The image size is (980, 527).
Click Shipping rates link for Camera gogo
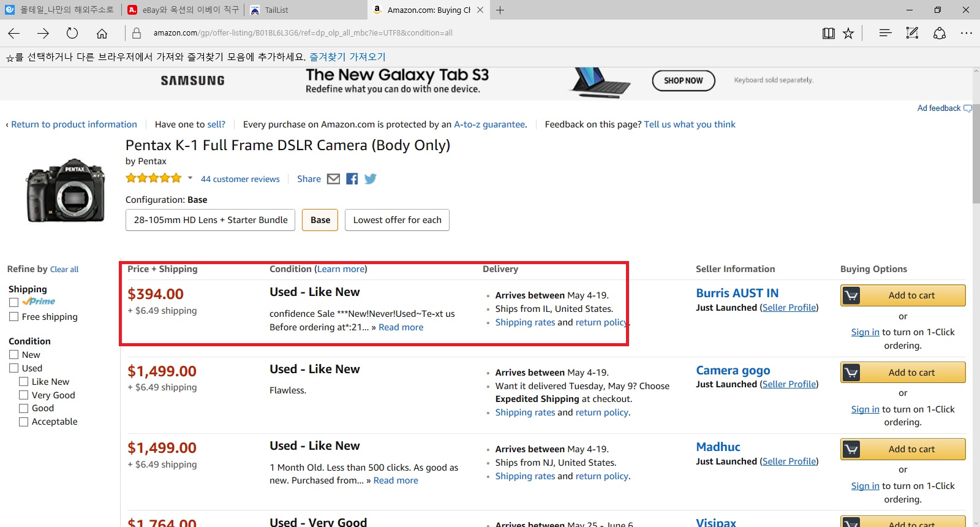point(525,412)
